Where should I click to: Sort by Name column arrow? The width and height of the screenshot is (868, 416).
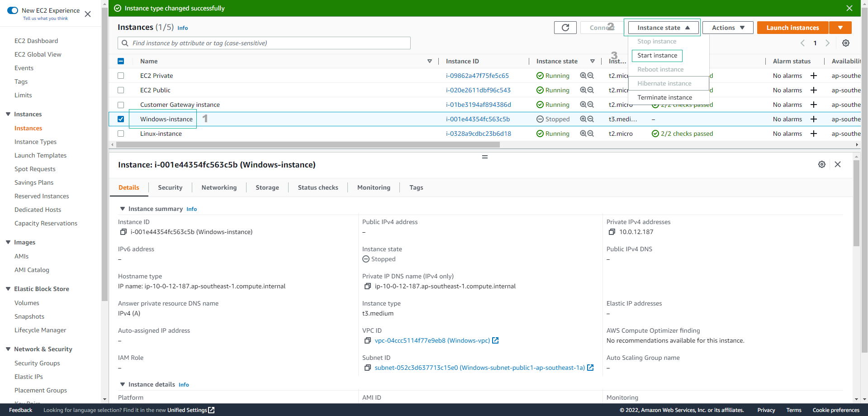pos(430,61)
